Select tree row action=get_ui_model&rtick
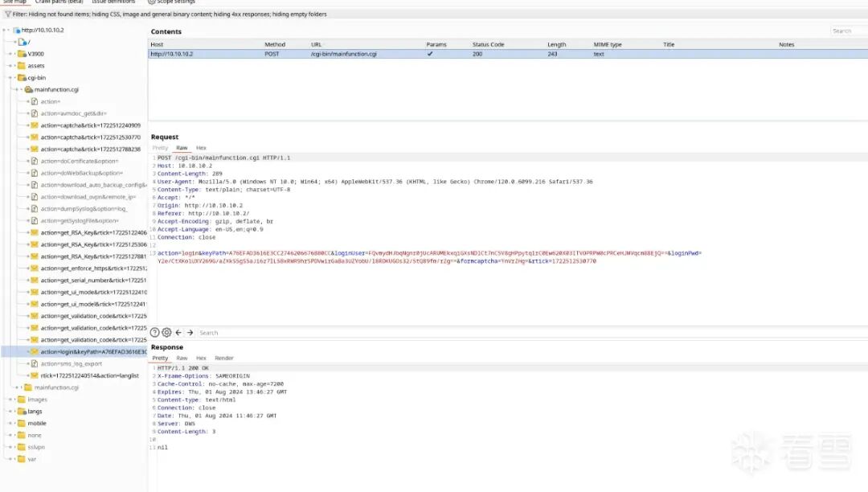 point(93,305)
